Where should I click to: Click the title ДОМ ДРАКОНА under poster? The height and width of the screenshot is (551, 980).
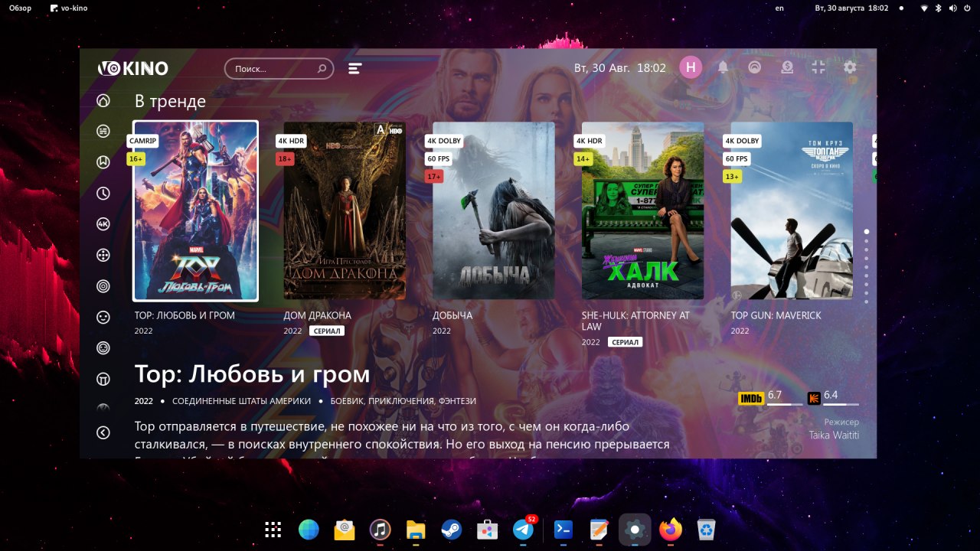pyautogui.click(x=317, y=315)
